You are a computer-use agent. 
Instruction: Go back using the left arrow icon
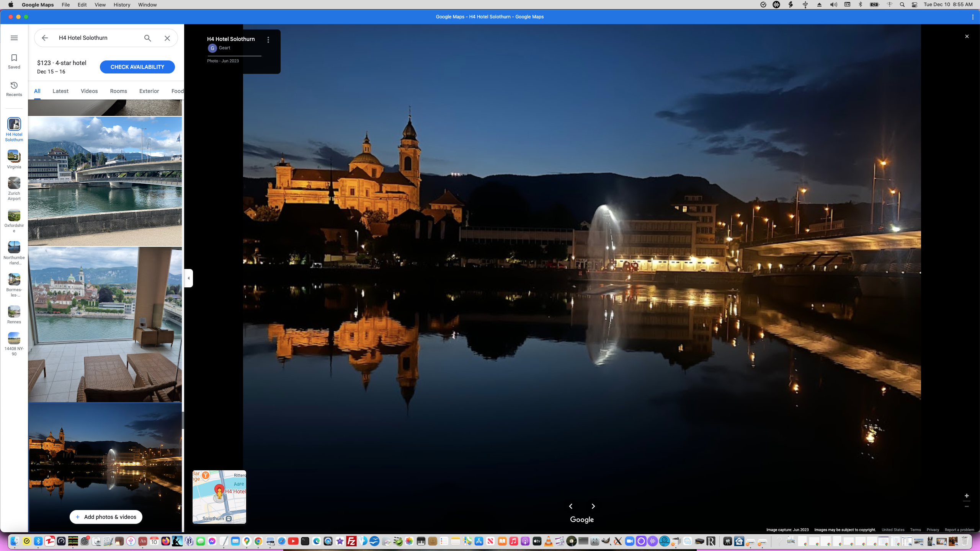pyautogui.click(x=45, y=38)
